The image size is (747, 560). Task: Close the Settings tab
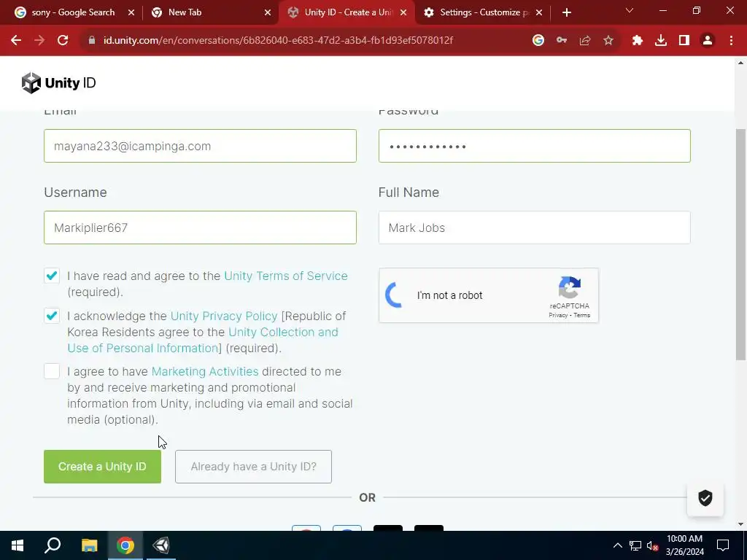pyautogui.click(x=539, y=13)
